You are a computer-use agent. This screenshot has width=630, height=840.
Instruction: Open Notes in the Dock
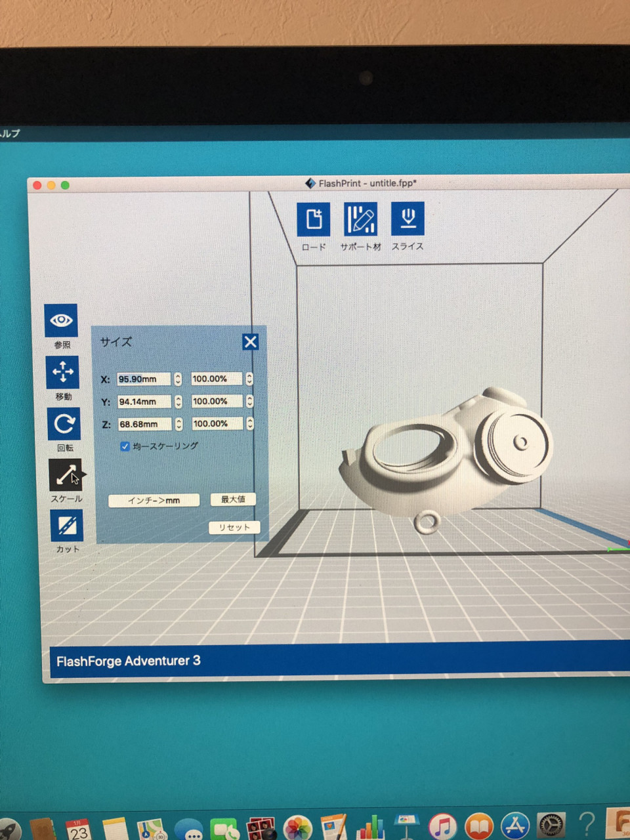pos(115,829)
